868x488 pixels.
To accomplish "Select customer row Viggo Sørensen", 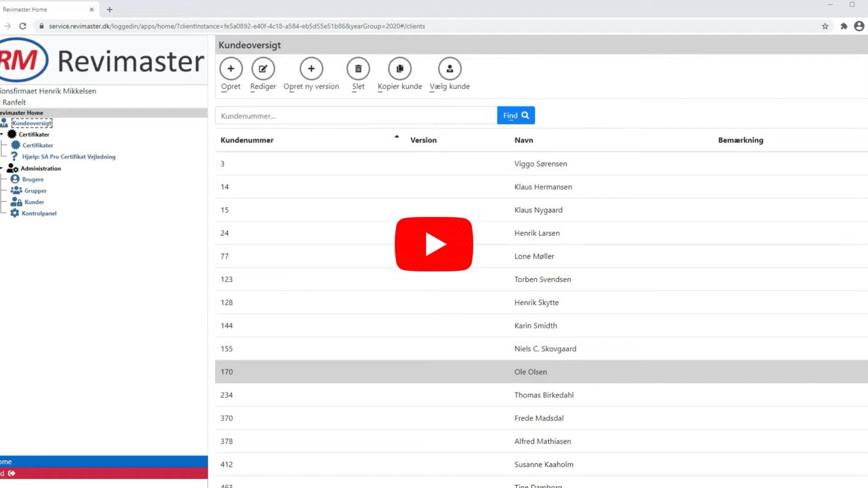I will coord(541,164).
